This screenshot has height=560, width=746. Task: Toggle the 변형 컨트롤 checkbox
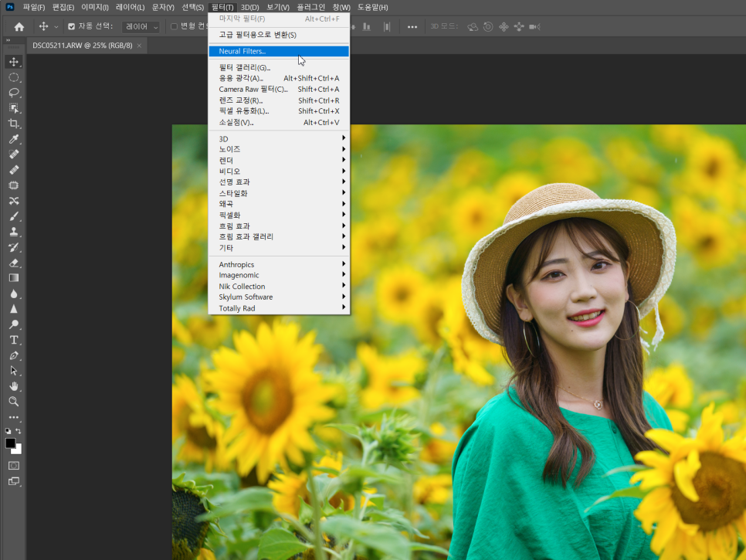point(174,26)
